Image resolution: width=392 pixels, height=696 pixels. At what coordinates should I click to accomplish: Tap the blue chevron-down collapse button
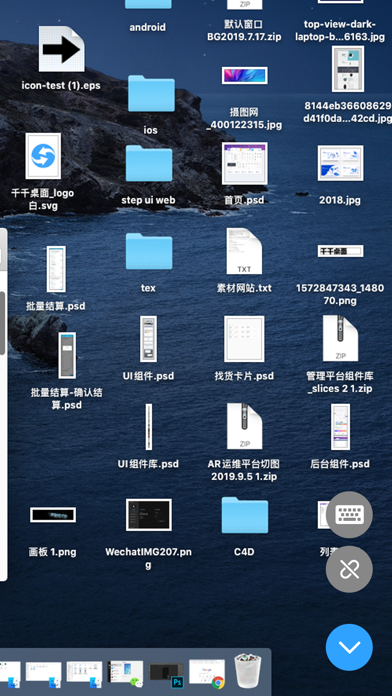349,647
